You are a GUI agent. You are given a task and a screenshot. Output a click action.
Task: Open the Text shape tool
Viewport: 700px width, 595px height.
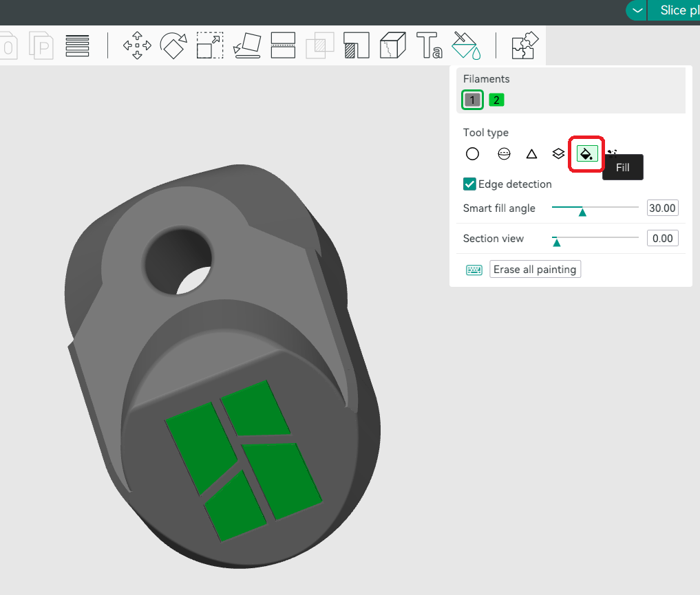(x=429, y=45)
